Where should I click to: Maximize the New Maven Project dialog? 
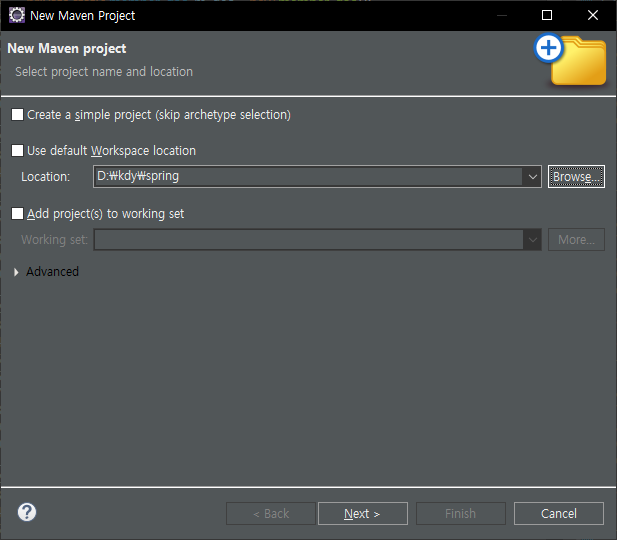547,15
